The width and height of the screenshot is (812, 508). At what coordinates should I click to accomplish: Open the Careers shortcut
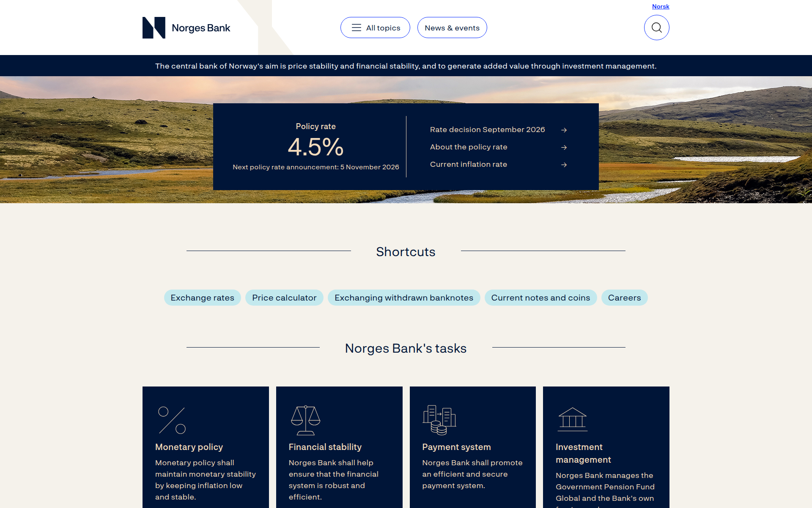point(625,298)
